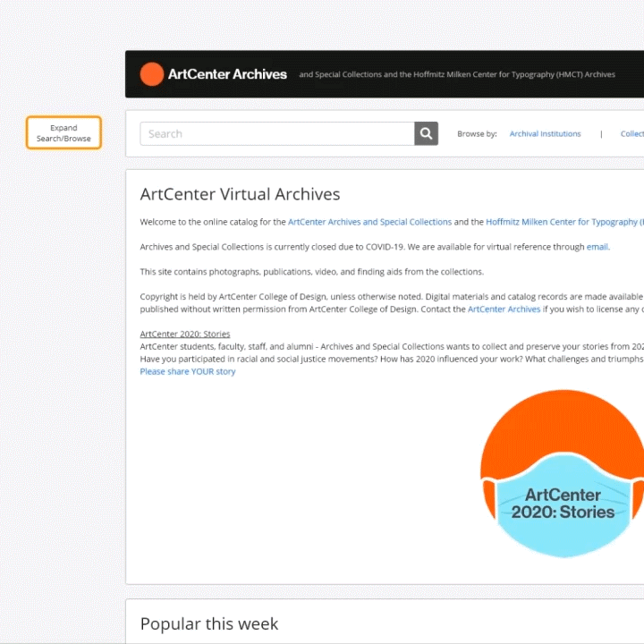Click the email link for virtual reference
Screen dimensions: 644x644
pyautogui.click(x=597, y=247)
